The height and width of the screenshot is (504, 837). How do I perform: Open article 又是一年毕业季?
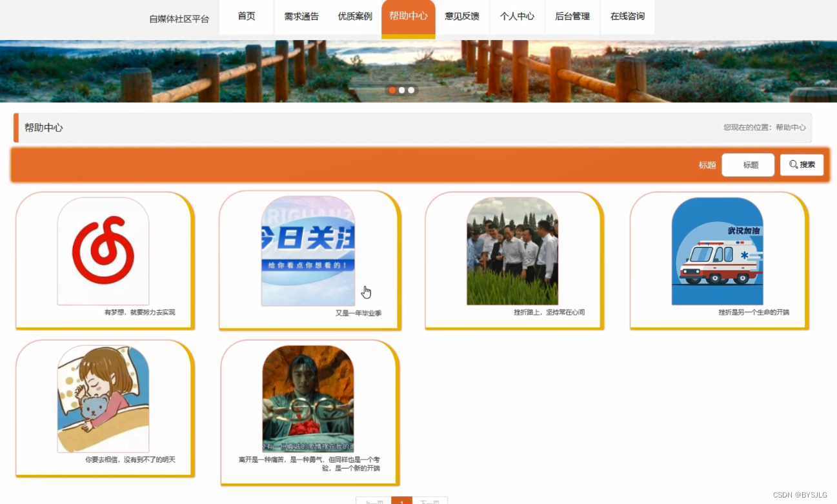pos(359,313)
